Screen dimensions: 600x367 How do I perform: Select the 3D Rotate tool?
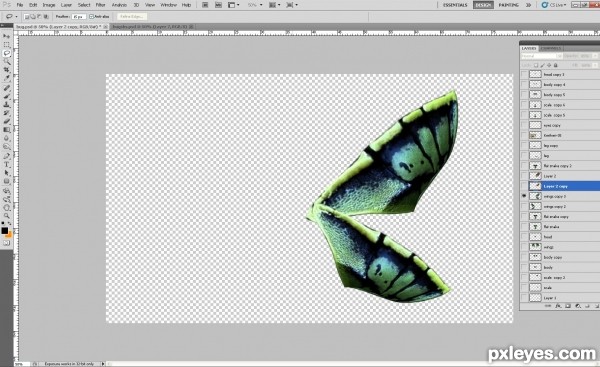tap(7, 191)
